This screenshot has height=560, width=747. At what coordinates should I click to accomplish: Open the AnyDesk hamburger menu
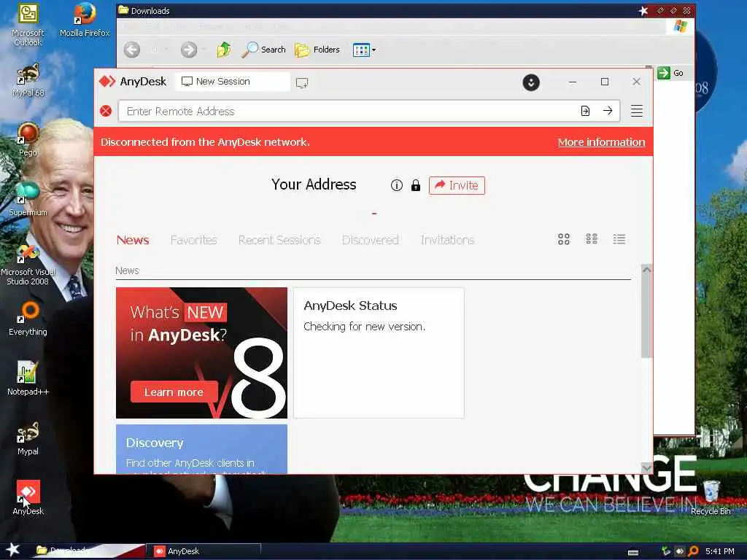636,111
